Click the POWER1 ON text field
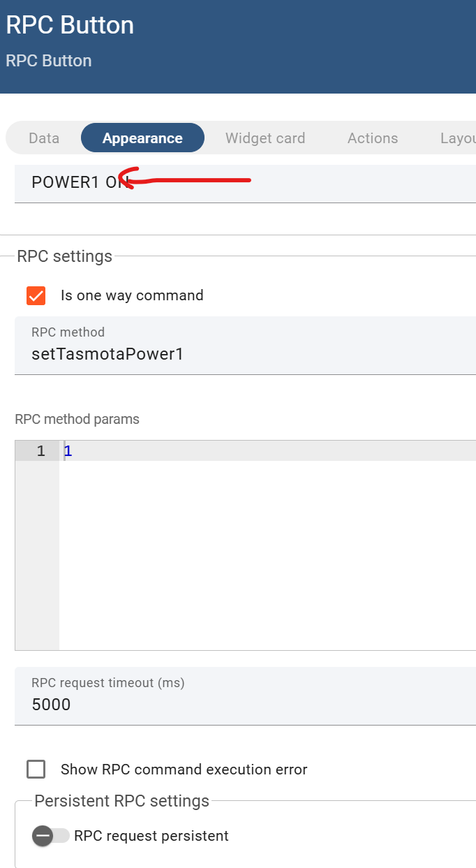 245,184
